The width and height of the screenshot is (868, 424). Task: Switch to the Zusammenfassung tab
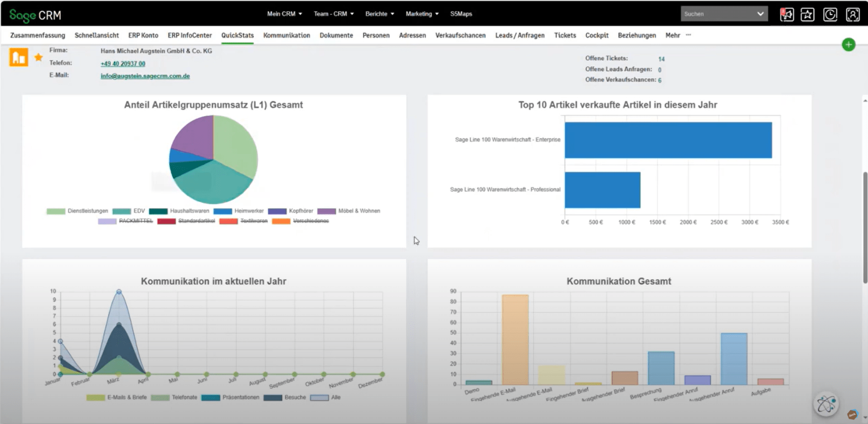coord(38,35)
